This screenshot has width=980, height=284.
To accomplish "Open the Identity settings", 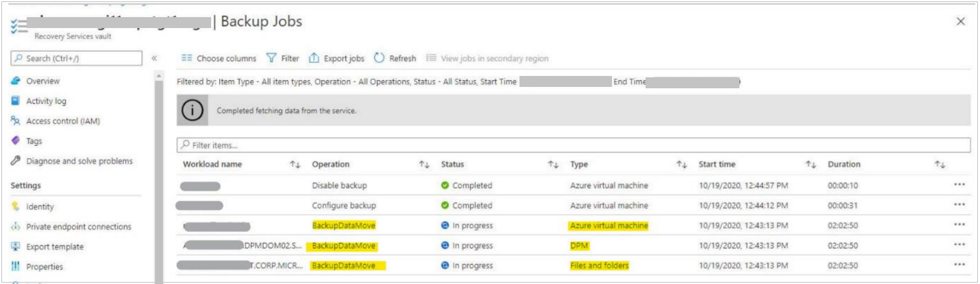I will click(x=40, y=207).
